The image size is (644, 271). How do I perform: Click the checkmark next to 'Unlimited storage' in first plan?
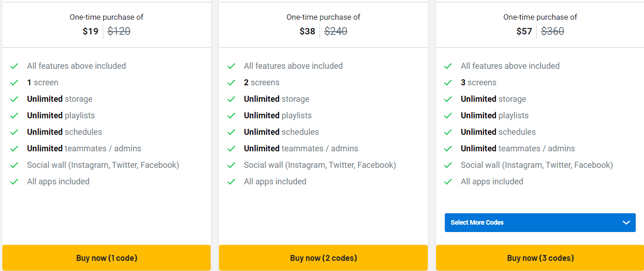14,99
